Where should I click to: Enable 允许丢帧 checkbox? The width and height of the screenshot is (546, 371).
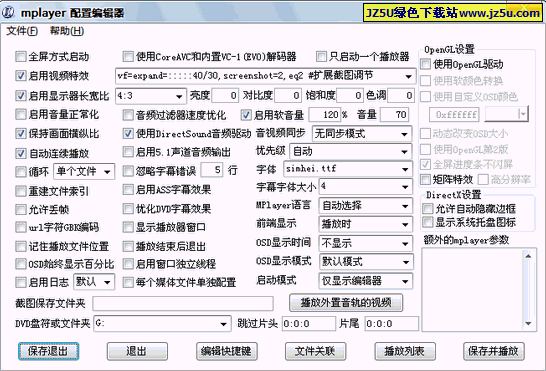[21, 209]
